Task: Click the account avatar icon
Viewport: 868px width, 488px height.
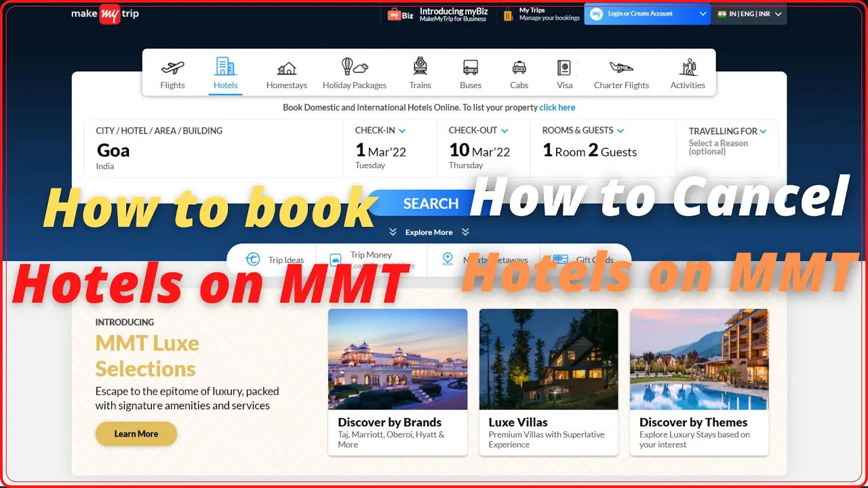Action: (x=596, y=14)
